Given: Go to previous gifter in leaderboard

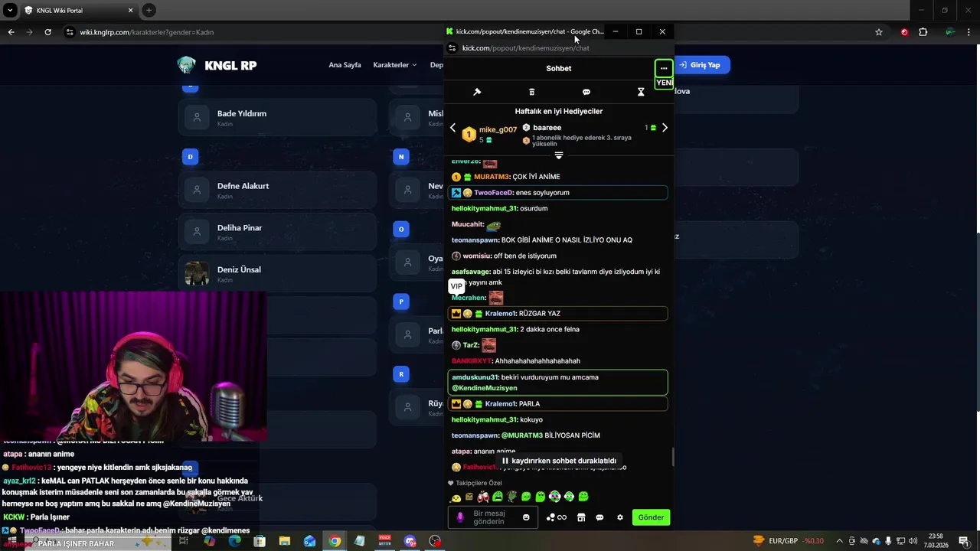Looking at the screenshot, I should click(x=452, y=128).
